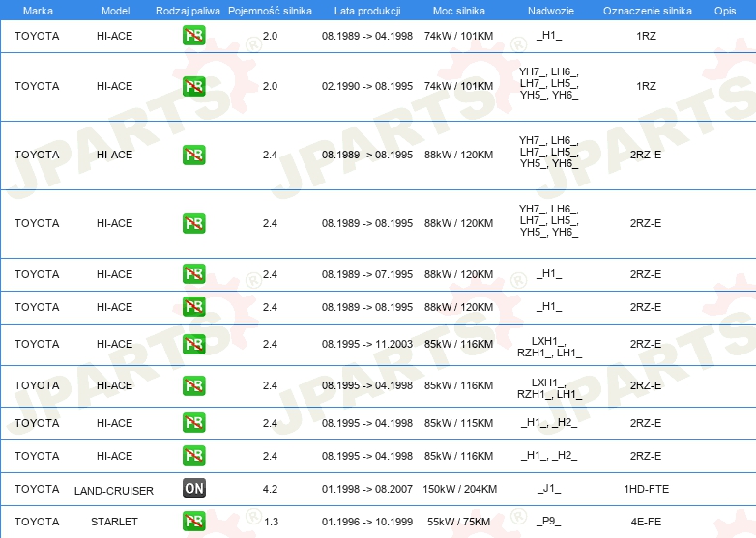Click PB icon in HI-ACE 02.1990 -> 08.1995 row
This screenshot has height=538, width=756.
pyautogui.click(x=193, y=86)
